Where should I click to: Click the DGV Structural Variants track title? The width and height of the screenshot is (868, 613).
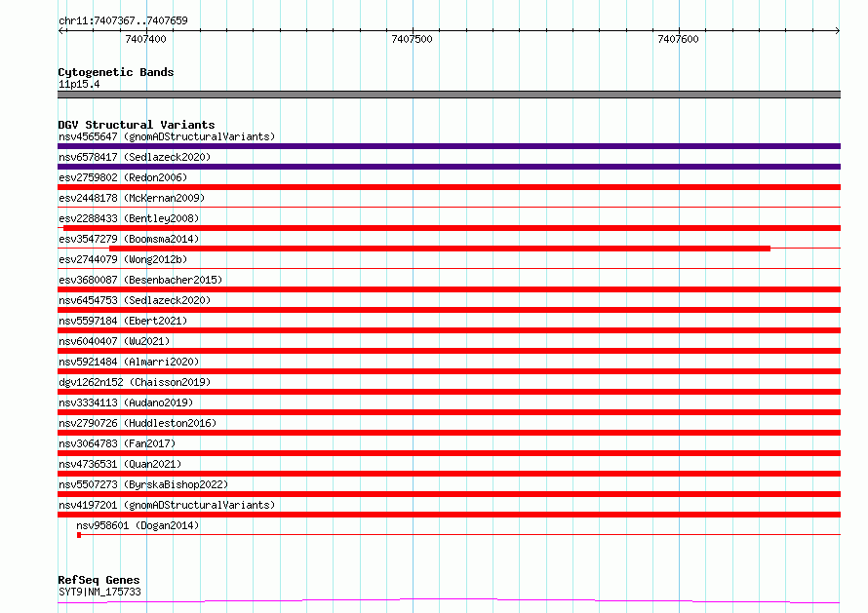tap(137, 125)
